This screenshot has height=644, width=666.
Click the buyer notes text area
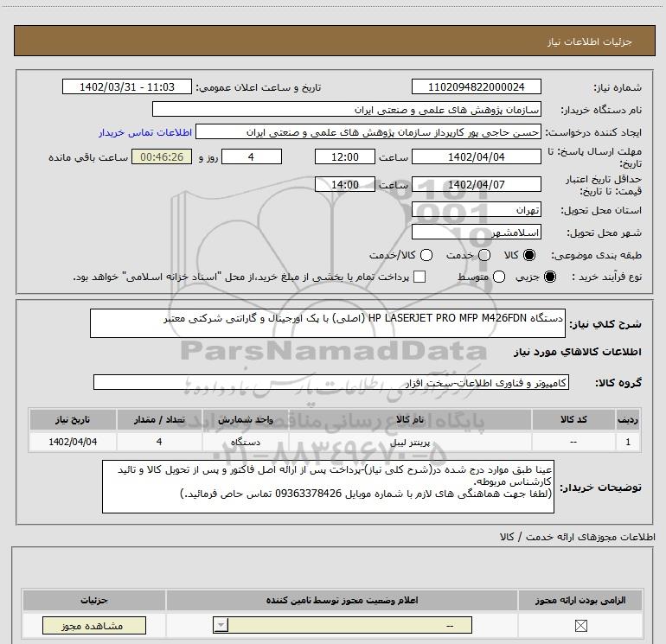(x=328, y=487)
